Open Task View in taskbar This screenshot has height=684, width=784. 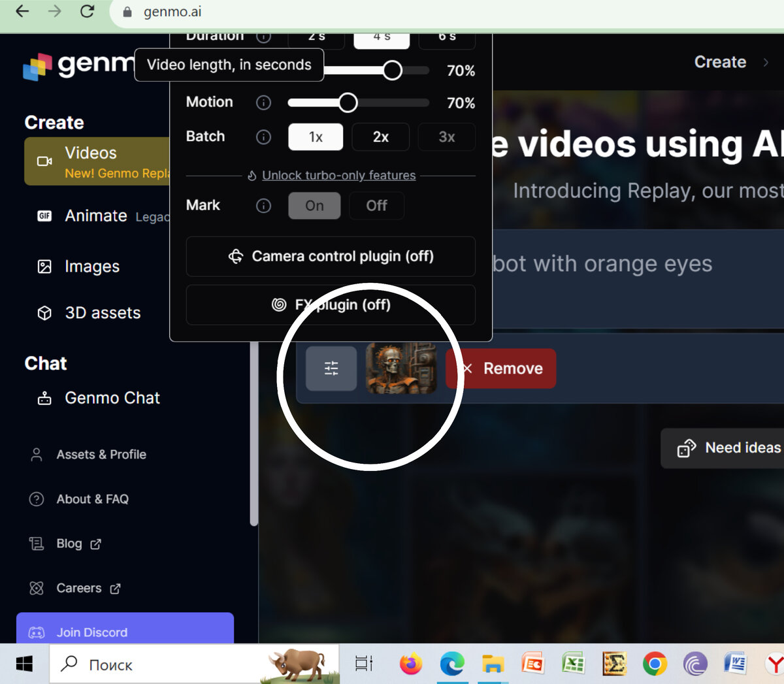364,664
